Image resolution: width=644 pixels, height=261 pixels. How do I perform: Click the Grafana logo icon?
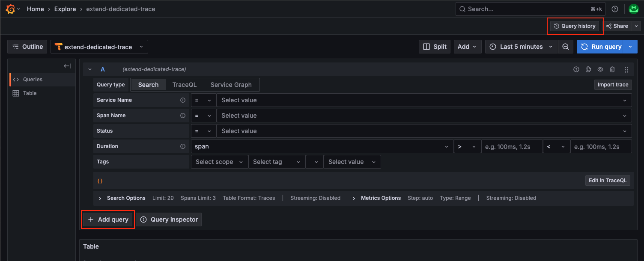point(11,9)
